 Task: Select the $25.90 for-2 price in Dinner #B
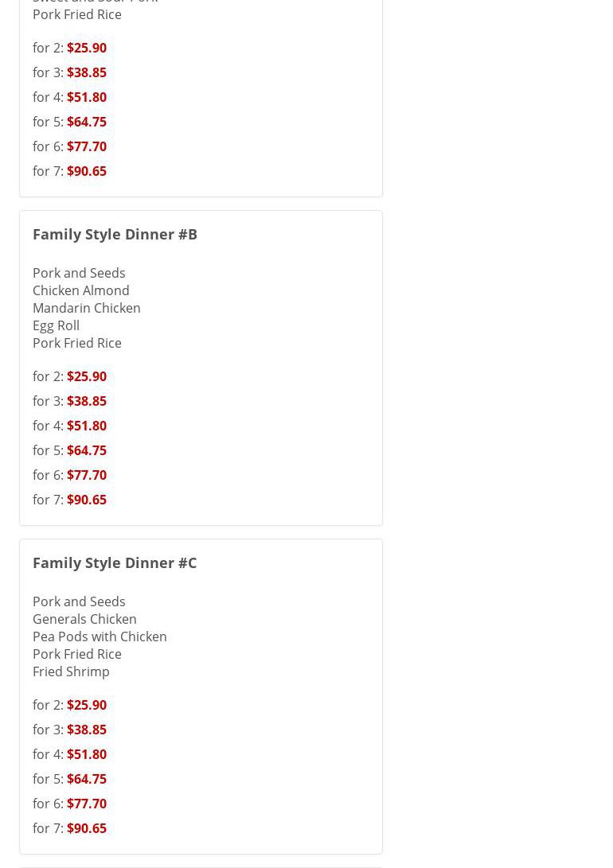pyautogui.click(x=87, y=376)
